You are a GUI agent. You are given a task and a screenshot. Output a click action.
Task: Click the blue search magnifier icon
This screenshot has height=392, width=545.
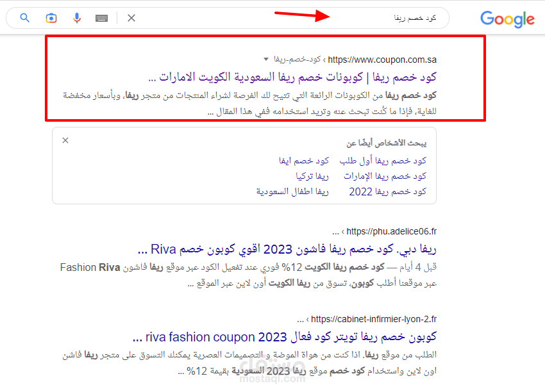tap(24, 18)
